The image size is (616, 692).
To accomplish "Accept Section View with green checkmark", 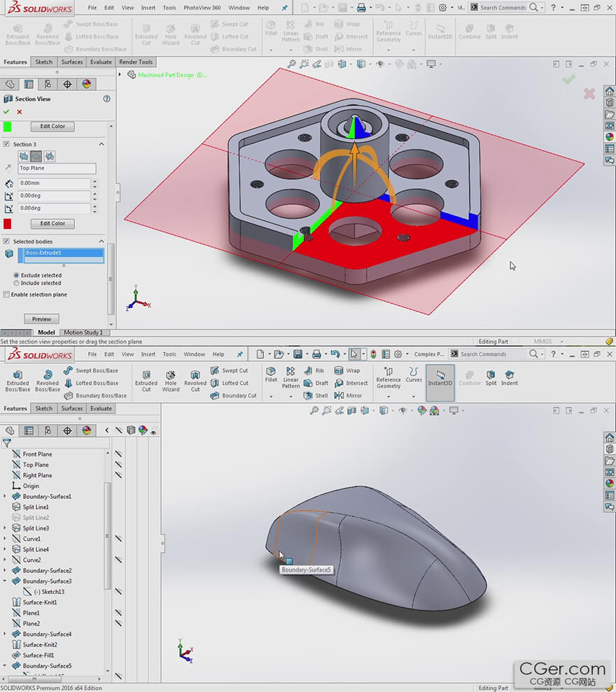I will (6, 112).
